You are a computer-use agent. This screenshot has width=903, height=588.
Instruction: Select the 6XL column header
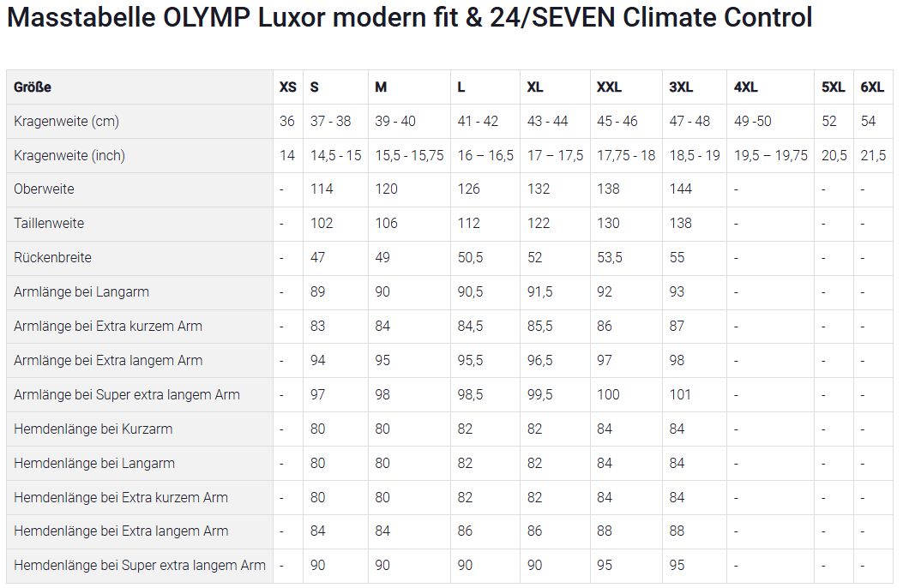pyautogui.click(x=872, y=87)
